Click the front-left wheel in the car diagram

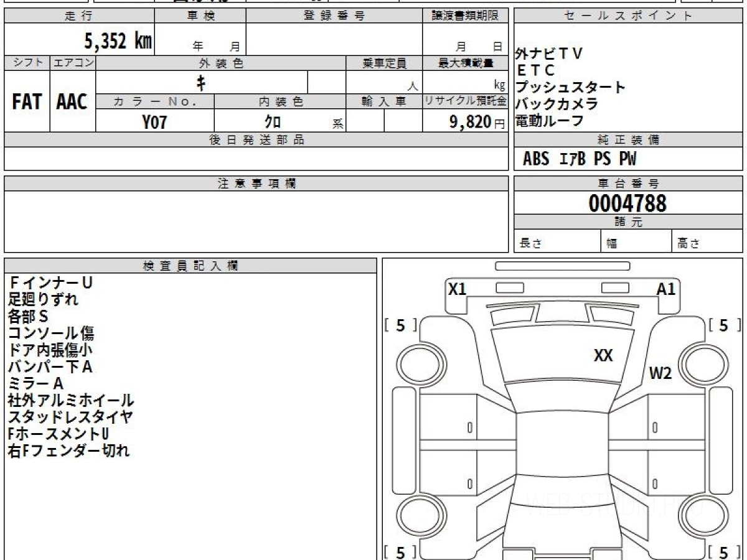[x=415, y=363]
